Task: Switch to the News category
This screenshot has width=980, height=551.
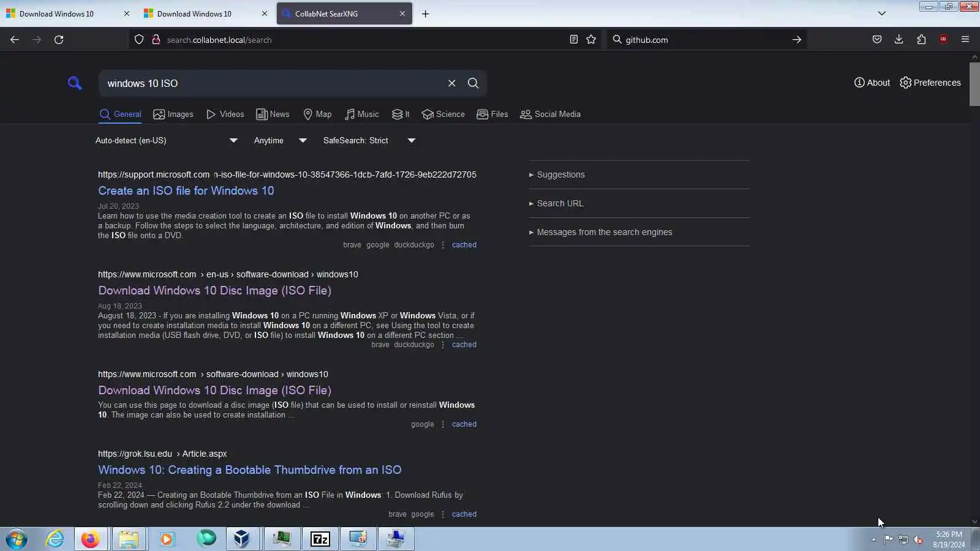Action: click(x=273, y=114)
